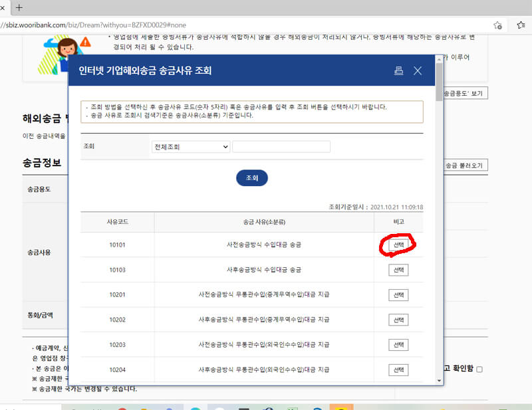Click code cell 10101
The width and height of the screenshot is (532, 410).
point(118,245)
